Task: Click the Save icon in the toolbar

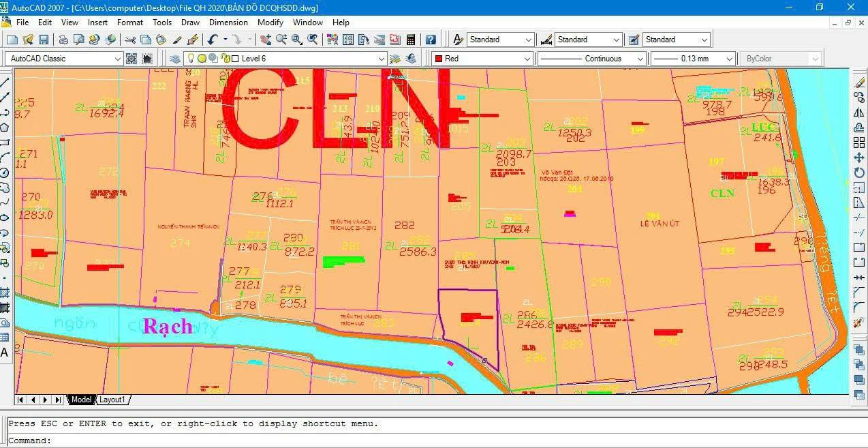Action: pos(44,40)
